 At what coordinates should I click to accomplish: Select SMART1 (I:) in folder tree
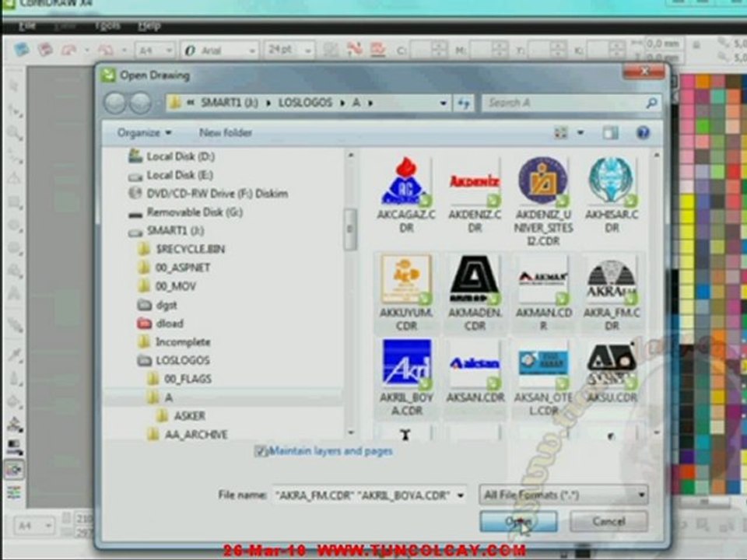click(167, 231)
